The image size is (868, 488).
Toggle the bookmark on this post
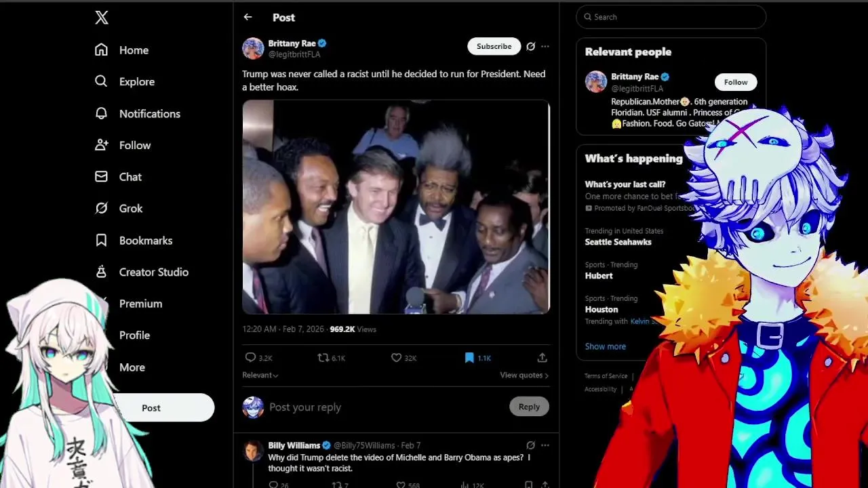pos(469,357)
